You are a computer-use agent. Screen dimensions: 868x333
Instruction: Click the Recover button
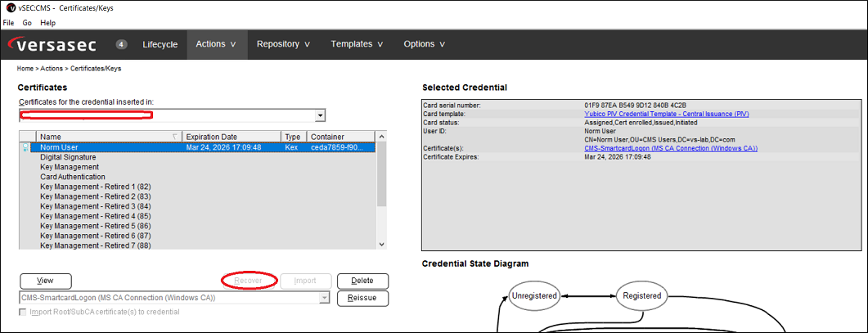248,281
